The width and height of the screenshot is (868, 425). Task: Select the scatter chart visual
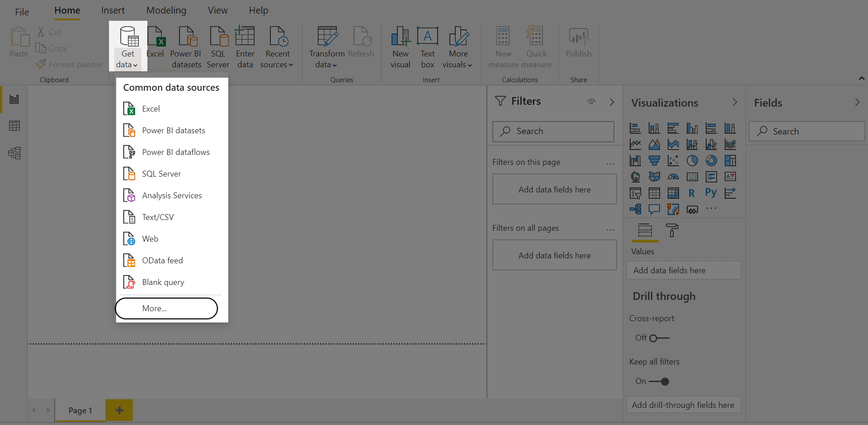click(673, 161)
